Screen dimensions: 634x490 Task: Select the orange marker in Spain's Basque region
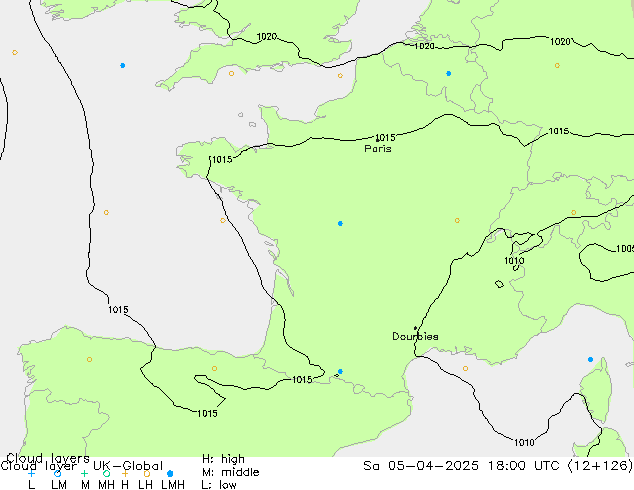tap(214, 368)
